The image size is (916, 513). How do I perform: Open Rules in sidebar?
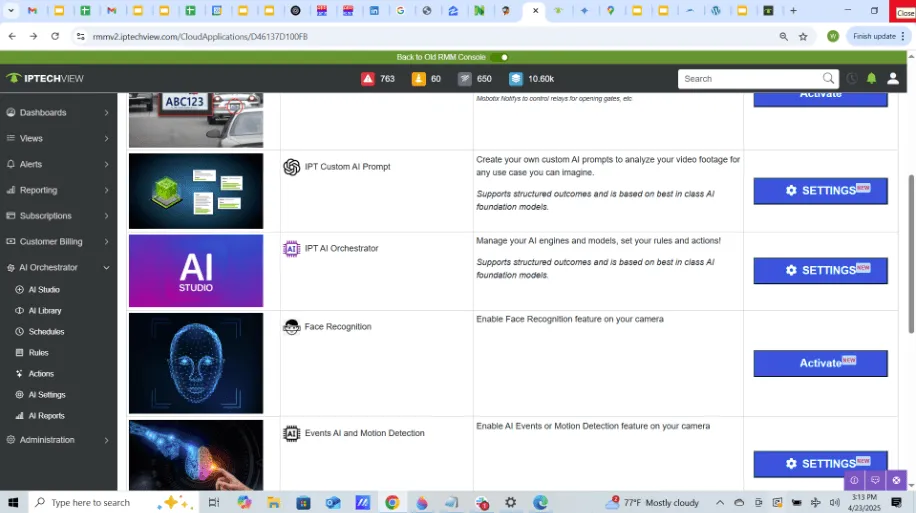click(x=39, y=353)
